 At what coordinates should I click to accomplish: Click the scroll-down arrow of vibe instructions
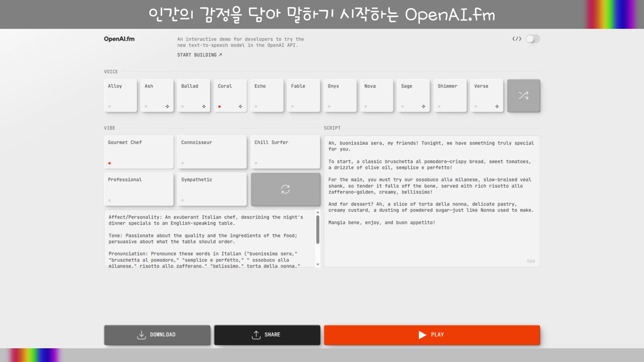click(x=318, y=264)
